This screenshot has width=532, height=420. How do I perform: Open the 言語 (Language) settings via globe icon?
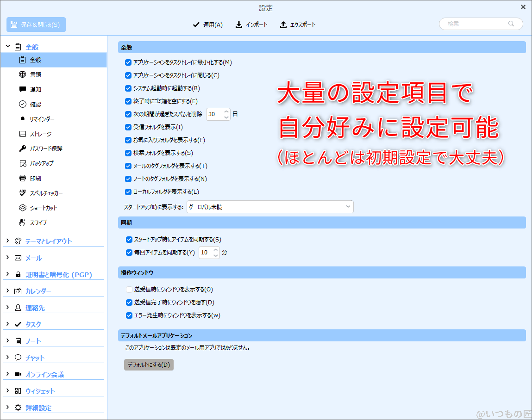21,74
